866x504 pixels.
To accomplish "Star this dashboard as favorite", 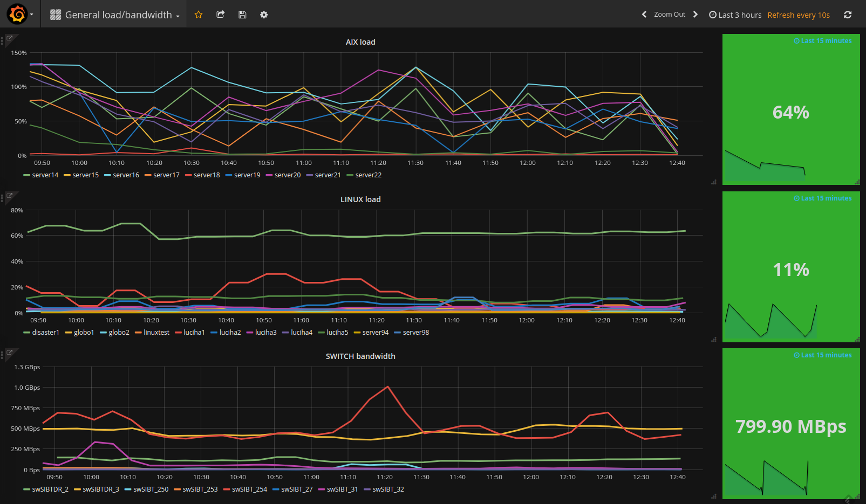I will point(199,15).
